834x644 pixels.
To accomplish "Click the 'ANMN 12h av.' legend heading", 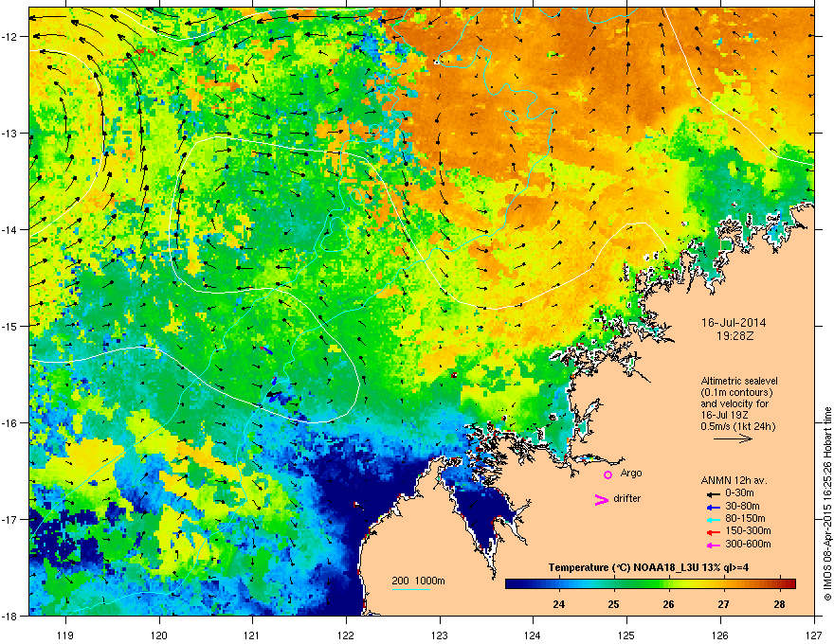I will tap(734, 480).
